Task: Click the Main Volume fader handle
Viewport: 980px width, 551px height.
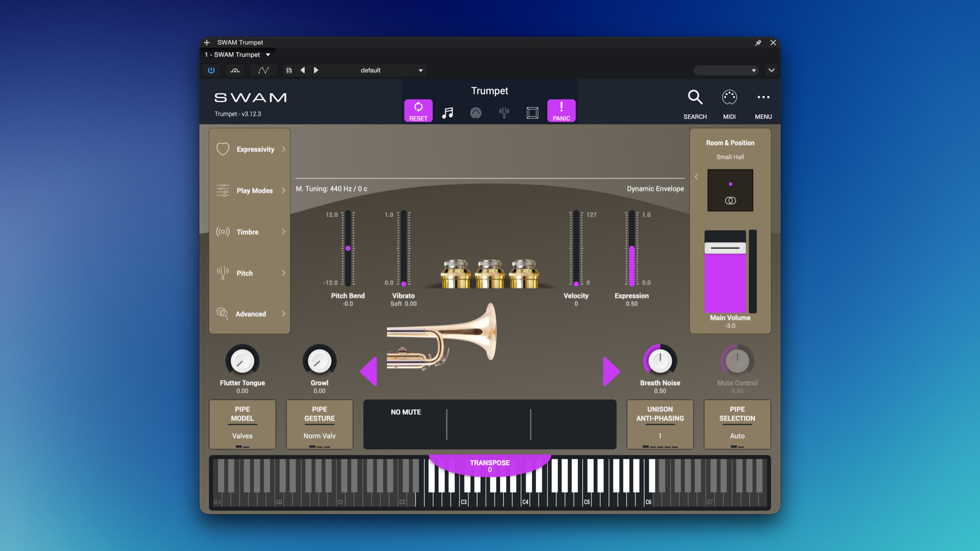Action: coord(725,248)
